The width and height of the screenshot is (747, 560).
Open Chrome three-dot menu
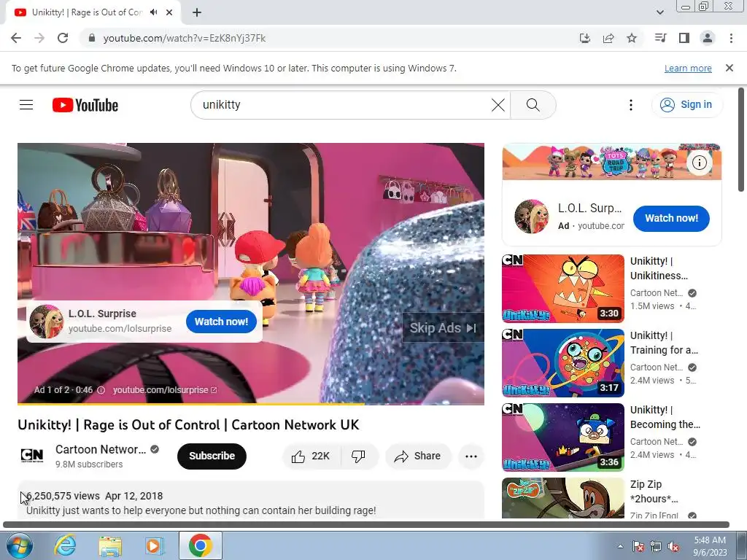[731, 38]
